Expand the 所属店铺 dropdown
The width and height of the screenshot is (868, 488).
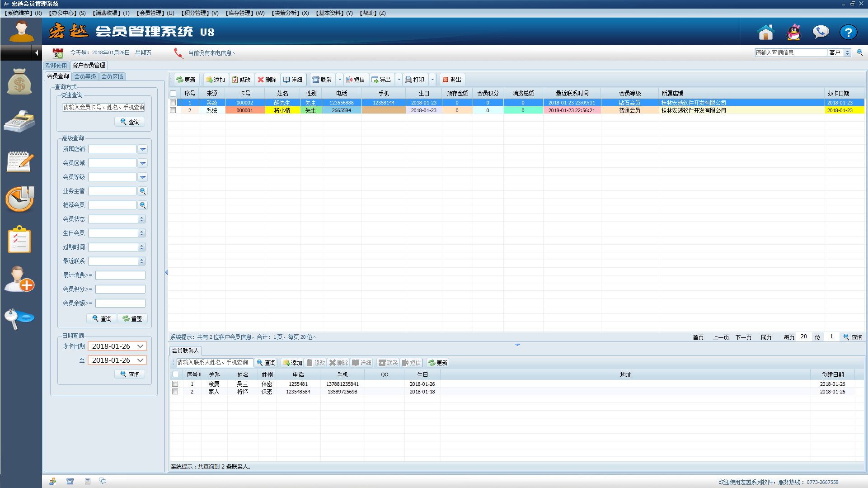click(143, 149)
